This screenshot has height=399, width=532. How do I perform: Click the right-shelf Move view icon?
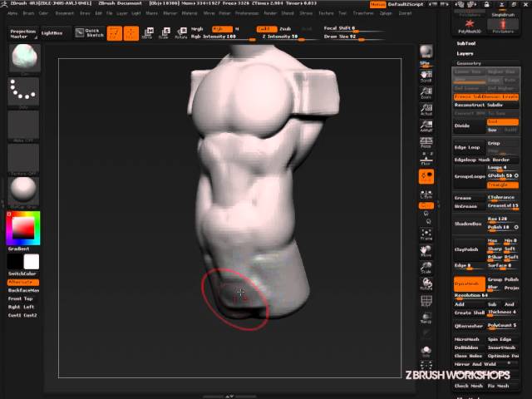point(426,251)
